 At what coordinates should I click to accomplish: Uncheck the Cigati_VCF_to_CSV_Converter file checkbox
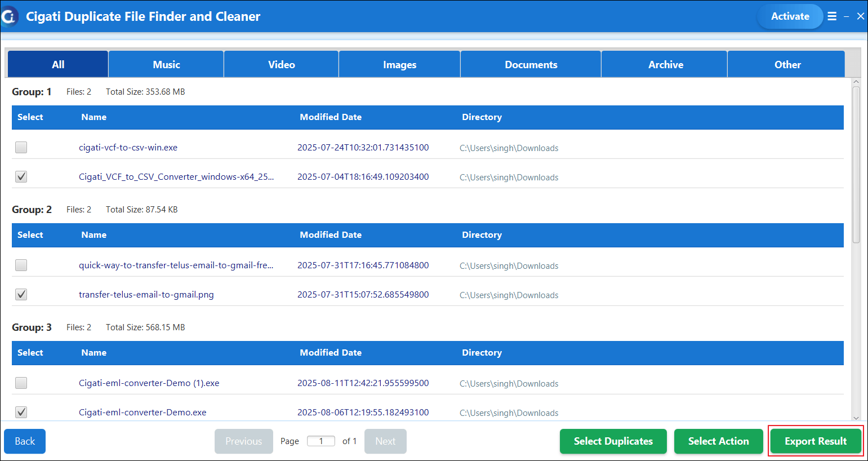tap(21, 176)
